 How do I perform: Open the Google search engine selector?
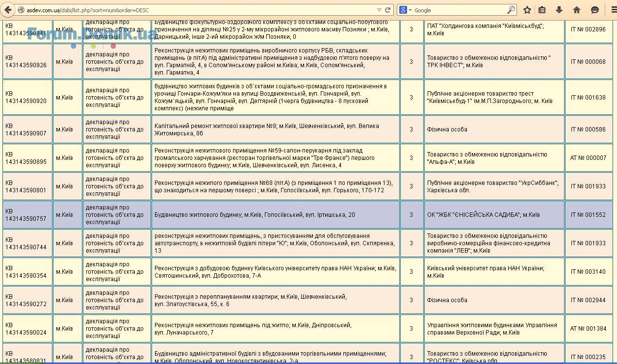405,10
